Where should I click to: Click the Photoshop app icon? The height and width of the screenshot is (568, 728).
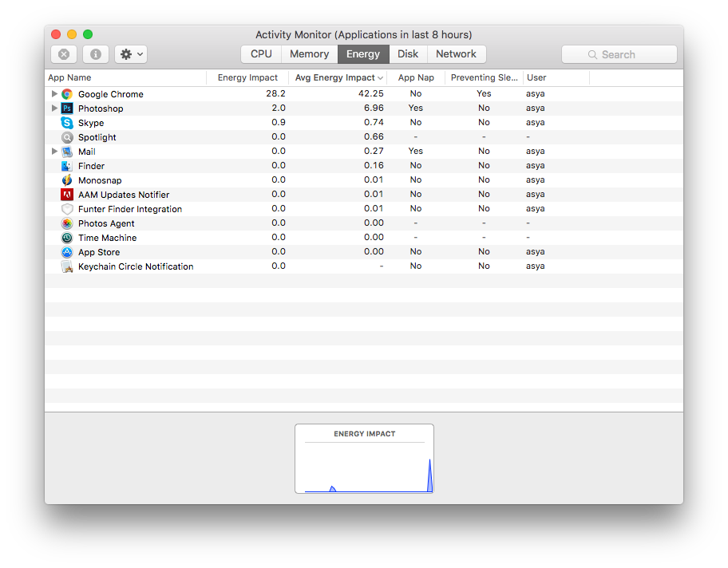tap(67, 108)
